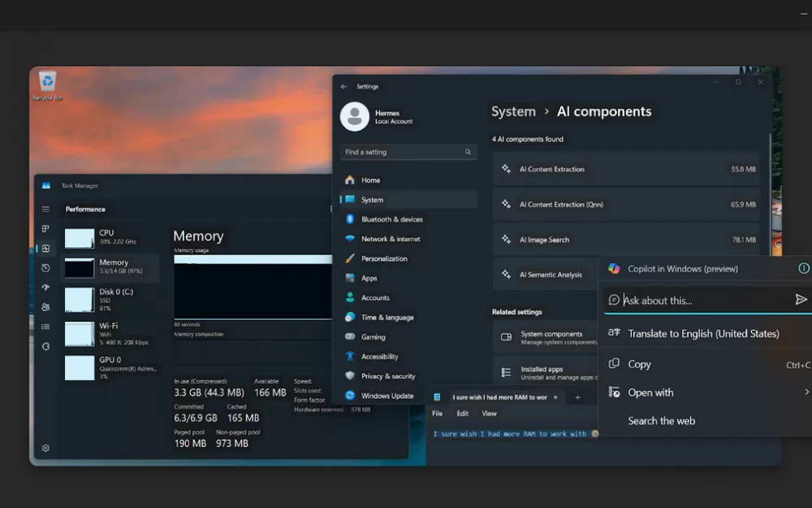Open the AI Semantic Analysis component row
This screenshot has width=812, height=508.
click(546, 275)
